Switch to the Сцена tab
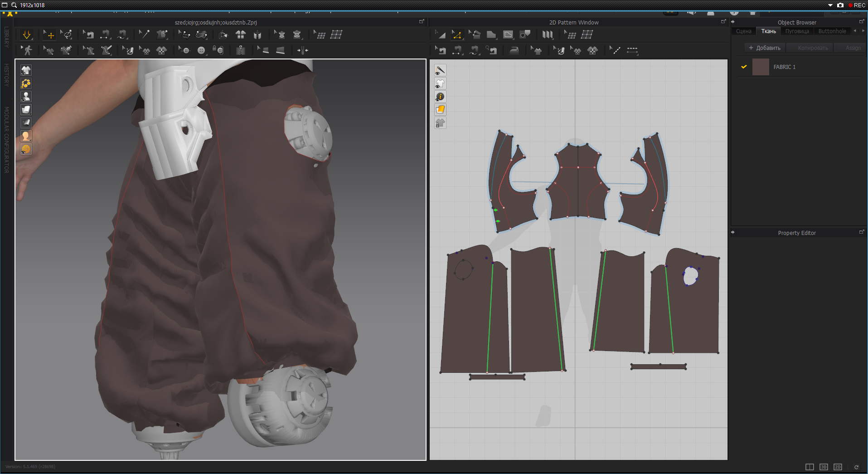 (x=743, y=31)
